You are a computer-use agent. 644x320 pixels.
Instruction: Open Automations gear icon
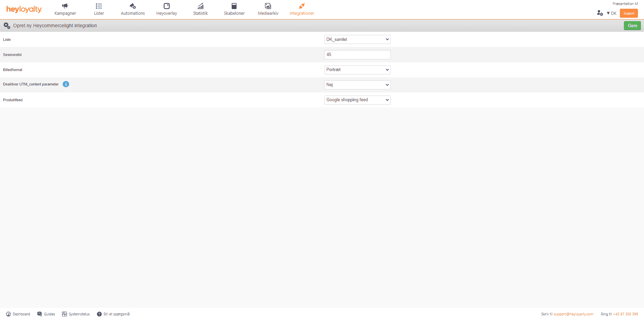pos(133,6)
